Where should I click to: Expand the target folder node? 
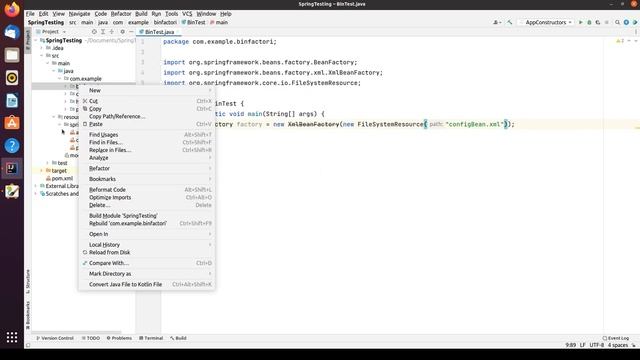click(x=41, y=171)
